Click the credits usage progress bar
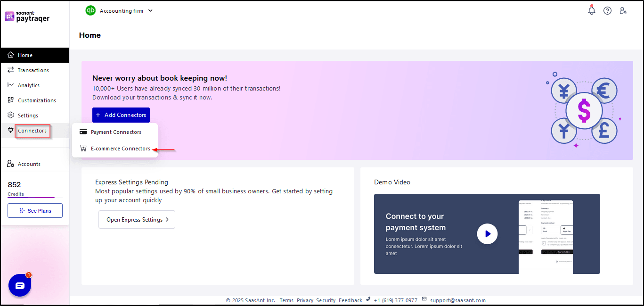Screen dimensions: 644x306 pyautogui.click(x=31, y=198)
